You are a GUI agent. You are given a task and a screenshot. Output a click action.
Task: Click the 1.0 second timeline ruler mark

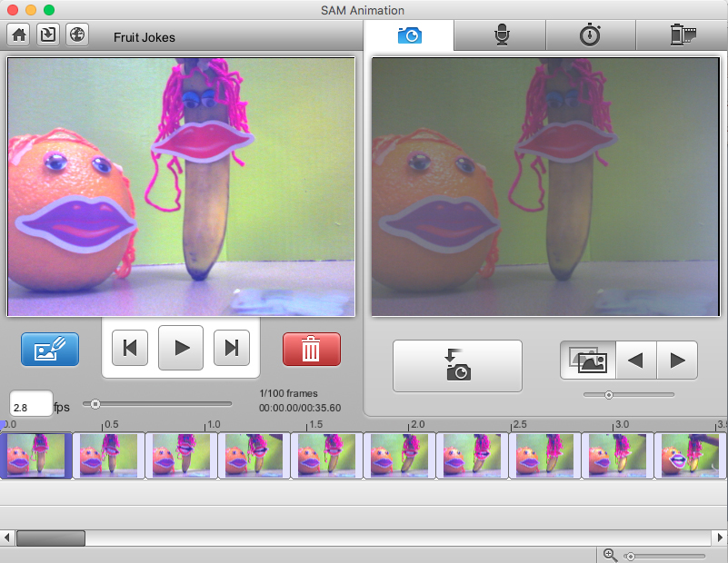pyautogui.click(x=213, y=424)
